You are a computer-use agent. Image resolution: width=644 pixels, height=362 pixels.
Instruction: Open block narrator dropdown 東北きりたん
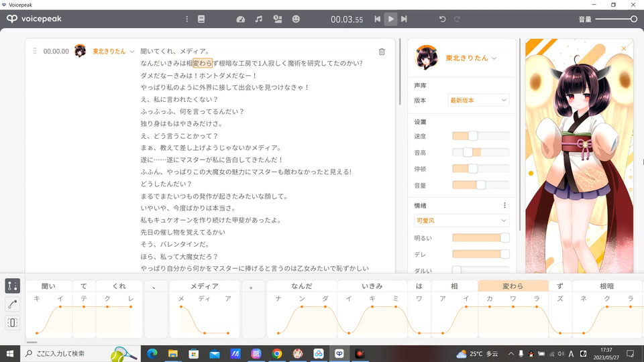click(x=113, y=52)
